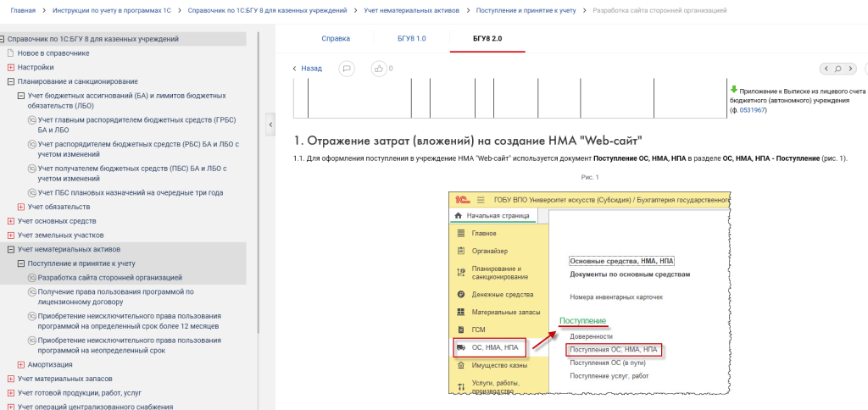Click the search magnifier icon in page toolbar
This screenshot has height=410, width=868.
837,69
